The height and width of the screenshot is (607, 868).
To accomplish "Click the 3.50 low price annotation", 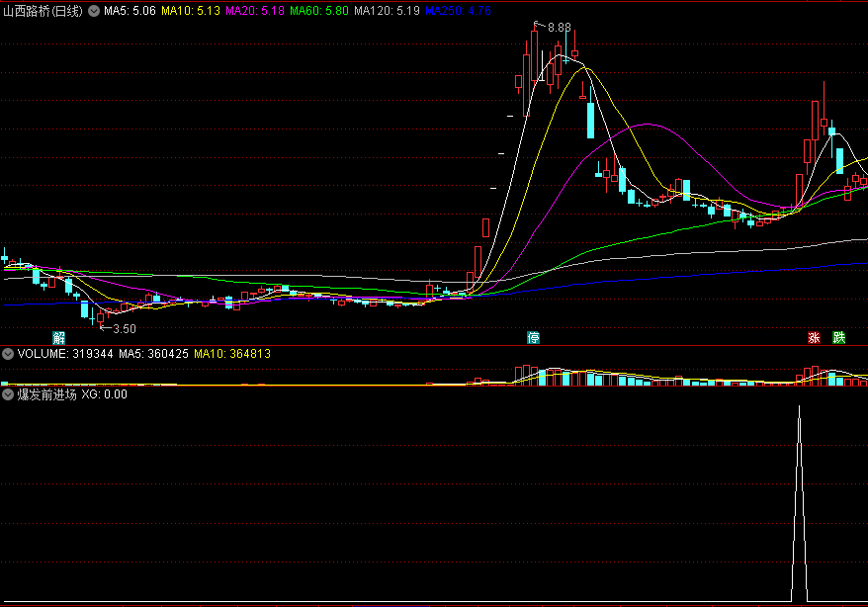I will tap(125, 328).
